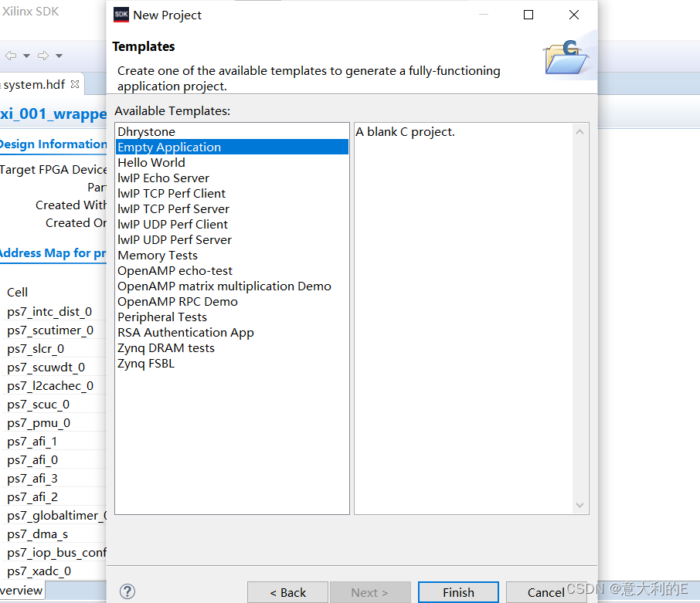Click description pane scroll up arrow
The image size is (700, 603).
580,131
